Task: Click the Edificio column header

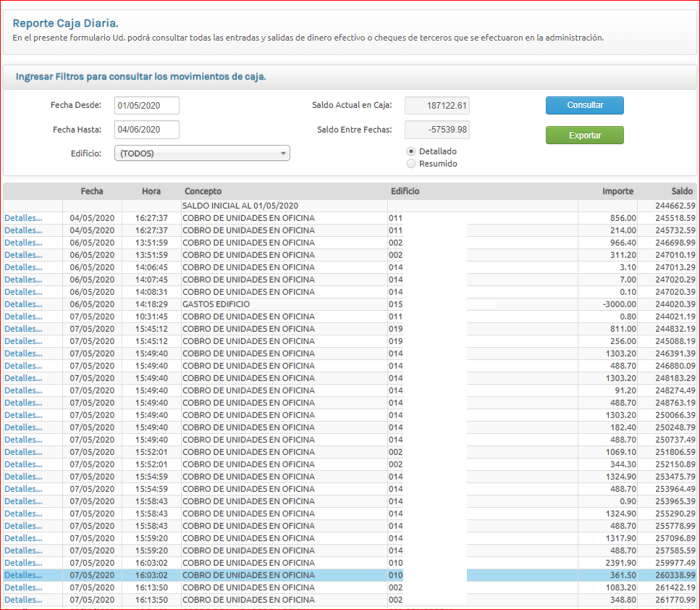Action: 405,191
